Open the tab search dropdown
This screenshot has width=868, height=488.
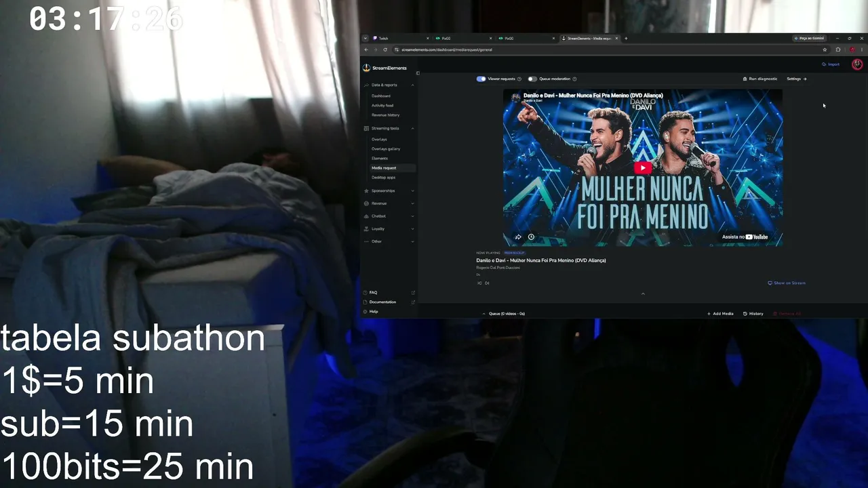pos(365,39)
